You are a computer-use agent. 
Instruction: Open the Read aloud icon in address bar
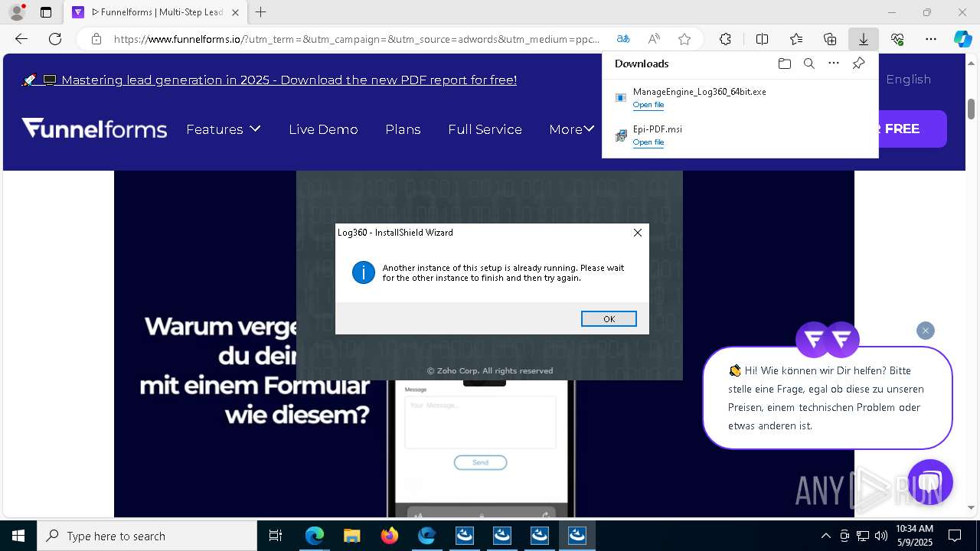[654, 39]
